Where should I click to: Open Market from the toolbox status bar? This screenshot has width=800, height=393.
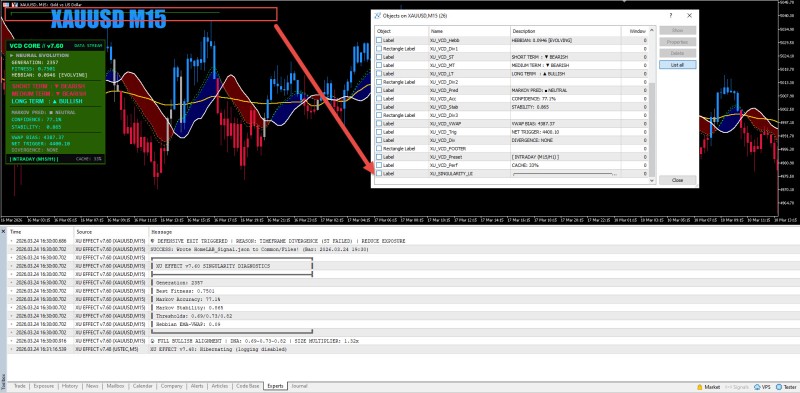point(708,387)
